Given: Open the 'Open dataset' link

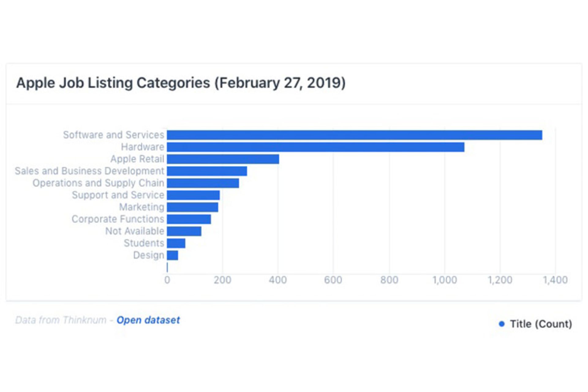Looking at the screenshot, I should [148, 320].
